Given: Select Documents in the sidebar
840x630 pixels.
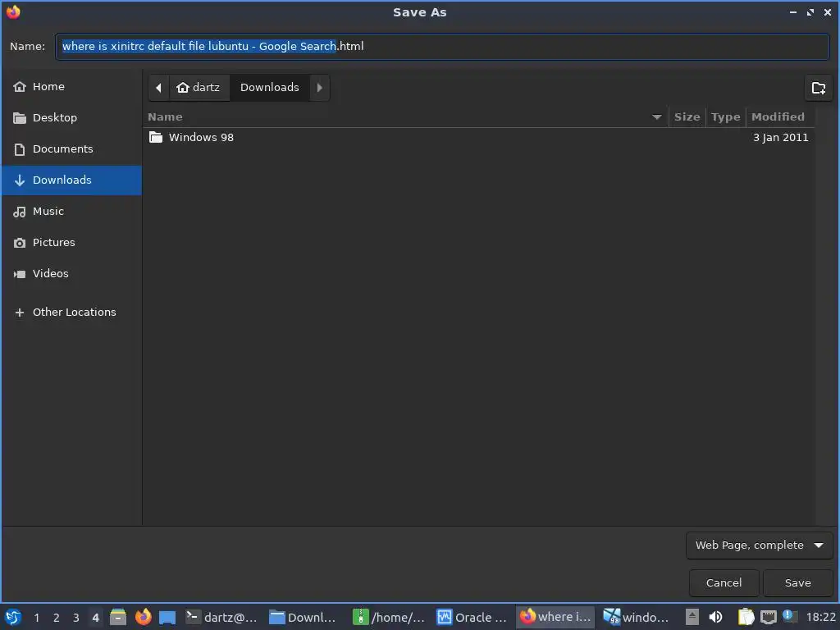Looking at the screenshot, I should 72,149.
